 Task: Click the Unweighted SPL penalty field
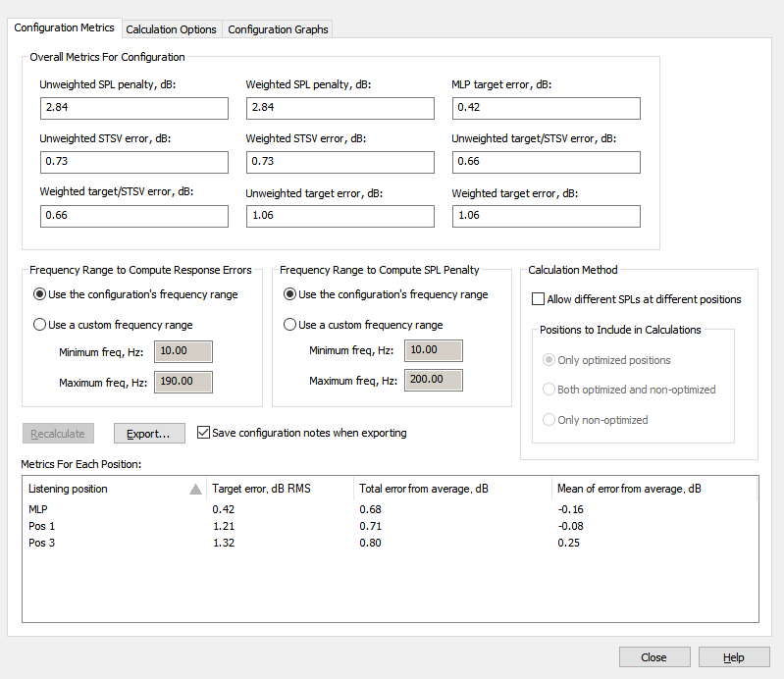coord(134,108)
